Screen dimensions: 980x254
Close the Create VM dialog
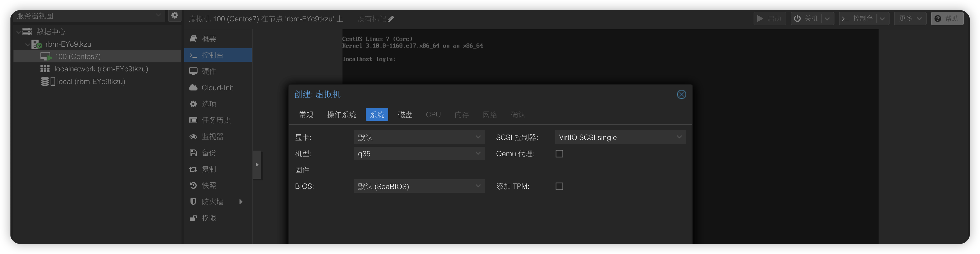coord(681,95)
